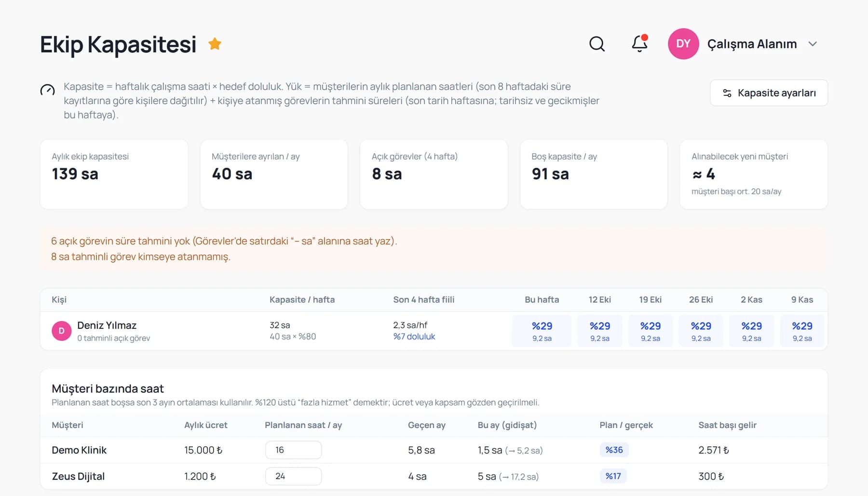Select the Aylık ekip kapasitesi card
Viewport: 868px width, 496px height.
coord(114,174)
